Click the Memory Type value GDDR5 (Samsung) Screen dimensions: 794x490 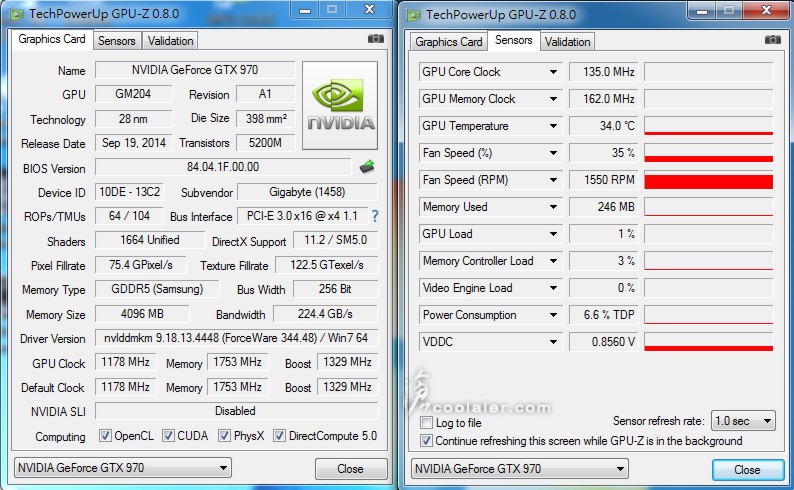click(x=157, y=289)
